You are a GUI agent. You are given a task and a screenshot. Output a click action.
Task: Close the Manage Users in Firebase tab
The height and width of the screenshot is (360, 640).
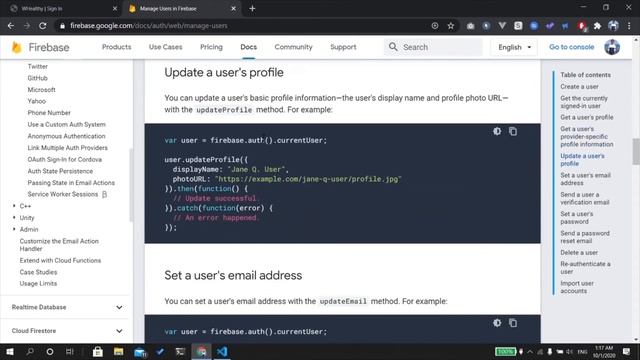pyautogui.click(x=233, y=8)
